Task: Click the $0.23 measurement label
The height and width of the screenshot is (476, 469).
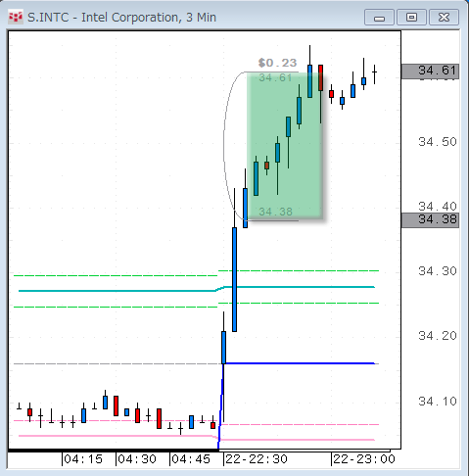Action: [277, 63]
